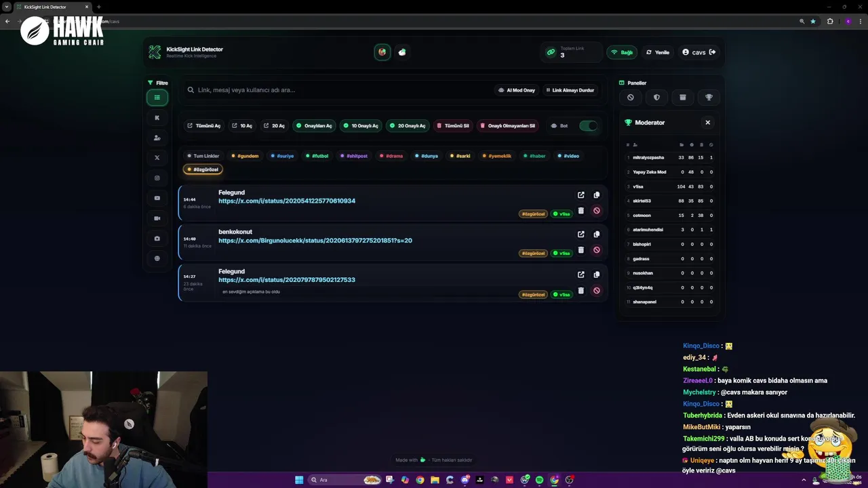Select the #yemeklik tag filter
The height and width of the screenshot is (488, 868).
click(x=497, y=156)
